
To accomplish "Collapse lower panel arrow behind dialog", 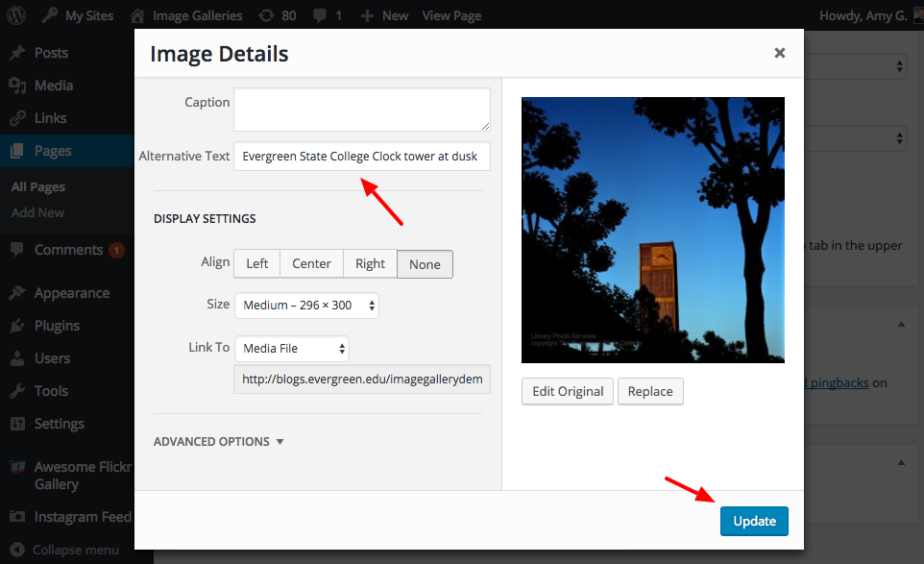I will click(901, 462).
